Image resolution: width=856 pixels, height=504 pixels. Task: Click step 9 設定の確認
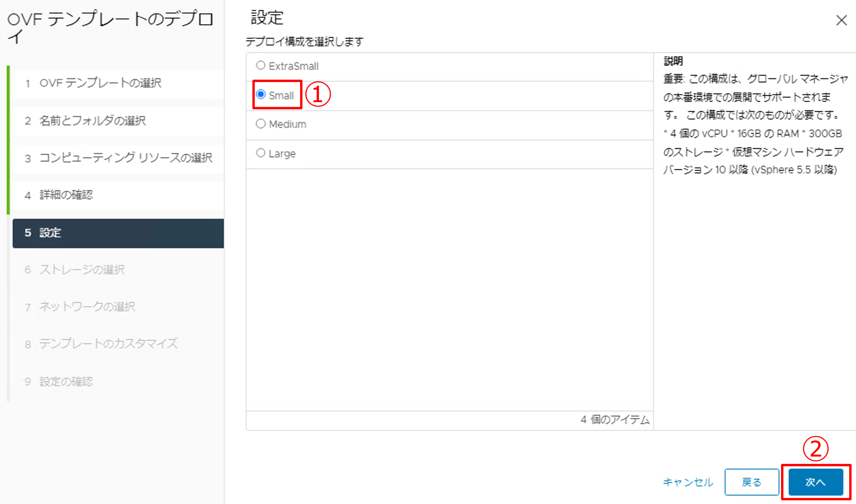tap(66, 382)
